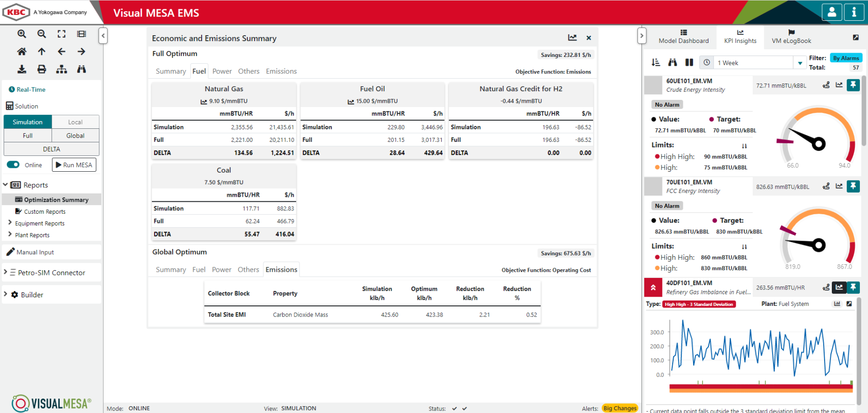Switch solution view to Global
This screenshot has width=868, height=413.
(x=75, y=136)
